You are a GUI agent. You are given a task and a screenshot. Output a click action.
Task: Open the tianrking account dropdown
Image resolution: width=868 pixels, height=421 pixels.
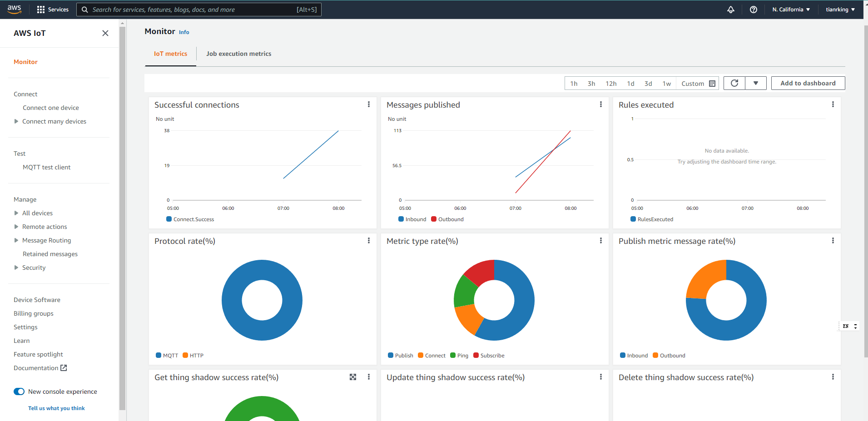(840, 10)
